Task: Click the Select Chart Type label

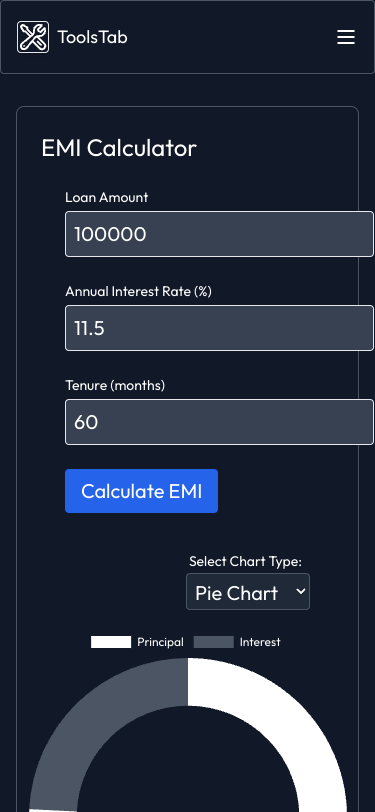Action: pos(246,561)
